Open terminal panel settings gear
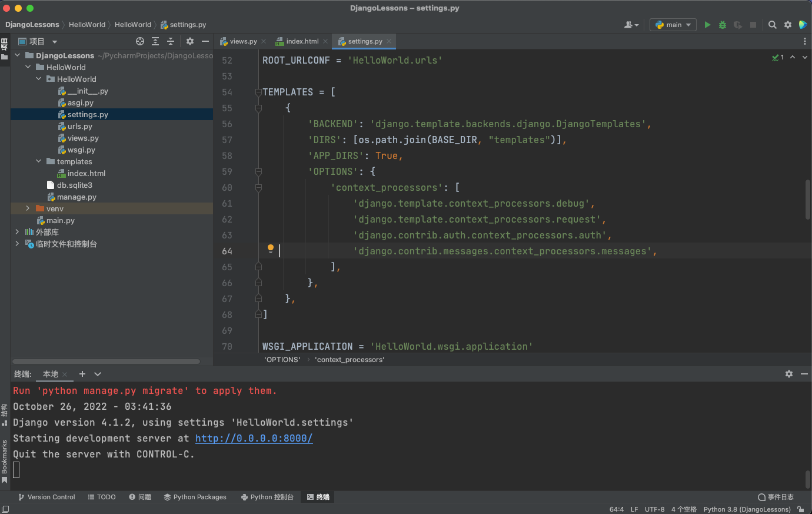This screenshot has width=812, height=514. (789, 374)
